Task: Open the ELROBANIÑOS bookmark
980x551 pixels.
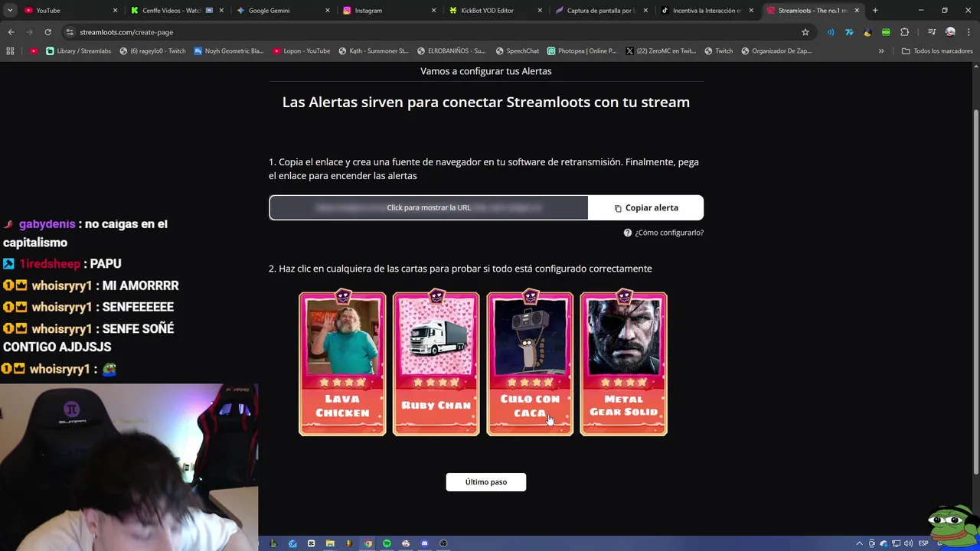Action: pos(451,51)
